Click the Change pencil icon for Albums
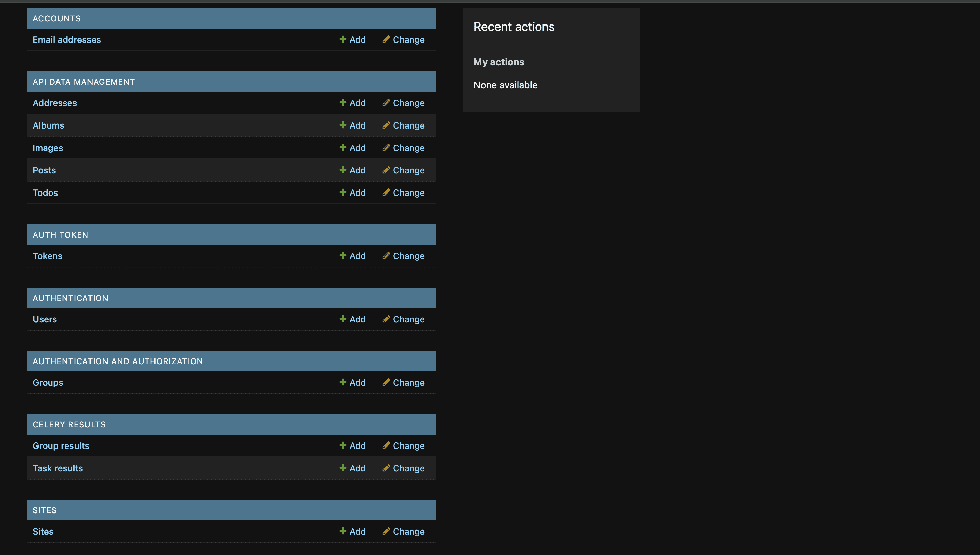The width and height of the screenshot is (980, 555). click(x=386, y=125)
